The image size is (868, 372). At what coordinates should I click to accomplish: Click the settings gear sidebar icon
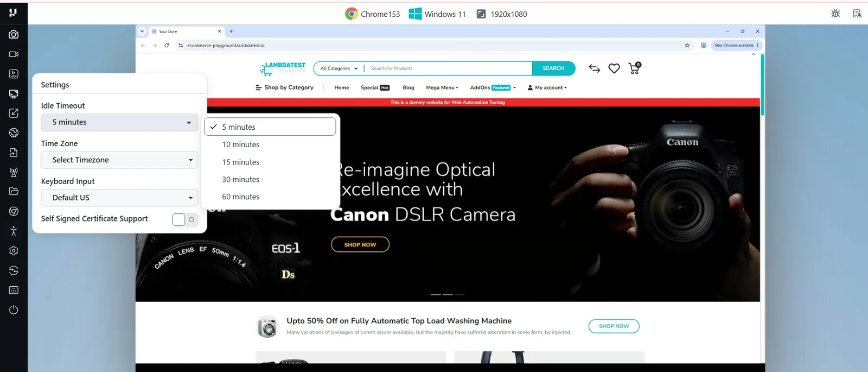pos(14,250)
